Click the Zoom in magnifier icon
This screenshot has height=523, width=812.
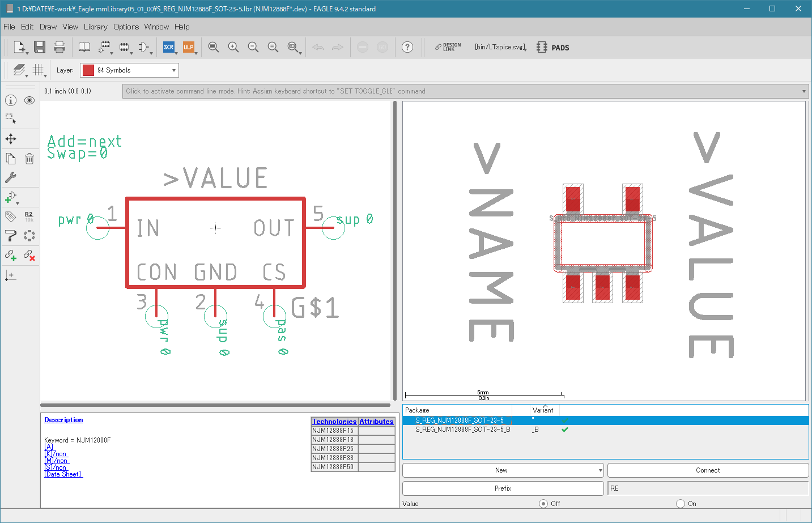tap(233, 47)
